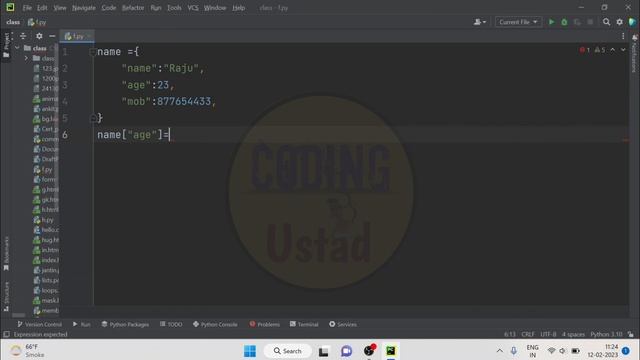Open the View menu
640x360 pixels.
tap(60, 8)
